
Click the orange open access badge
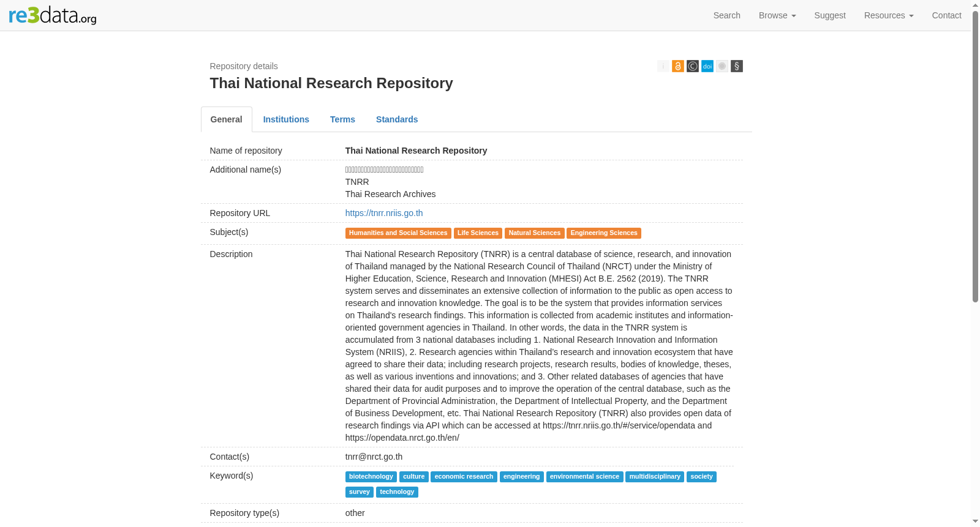(678, 66)
